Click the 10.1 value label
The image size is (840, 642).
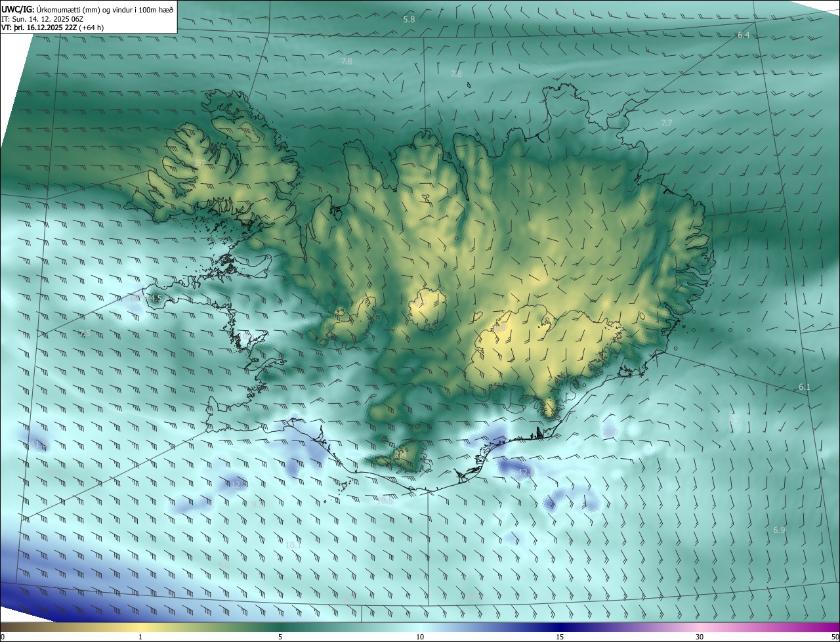(293, 545)
